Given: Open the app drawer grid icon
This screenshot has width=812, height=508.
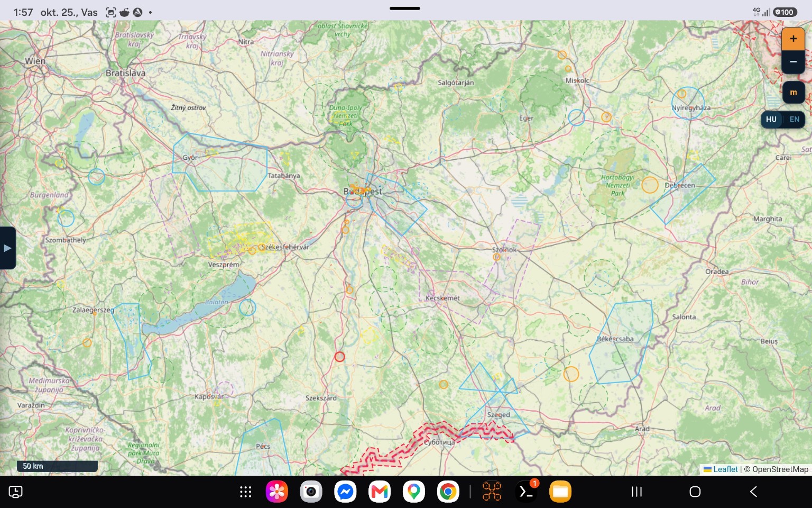Looking at the screenshot, I should (x=245, y=492).
